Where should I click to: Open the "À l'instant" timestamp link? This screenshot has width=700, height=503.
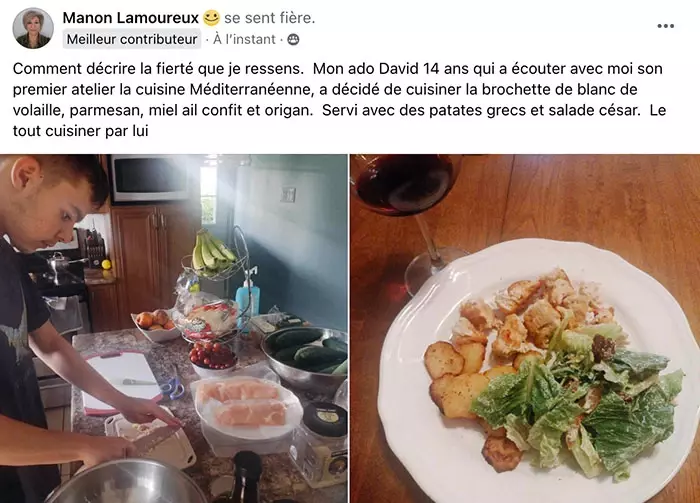point(244,39)
